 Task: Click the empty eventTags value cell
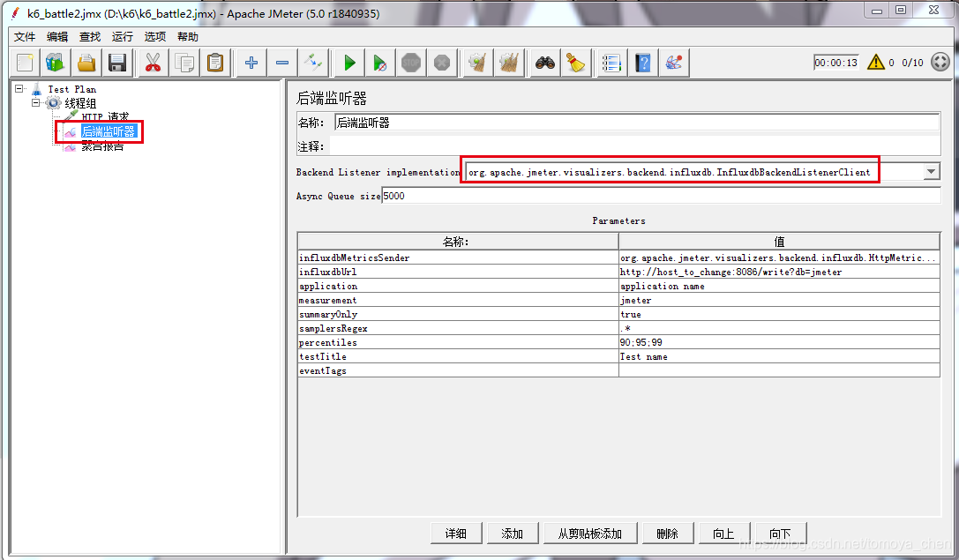tap(779, 370)
